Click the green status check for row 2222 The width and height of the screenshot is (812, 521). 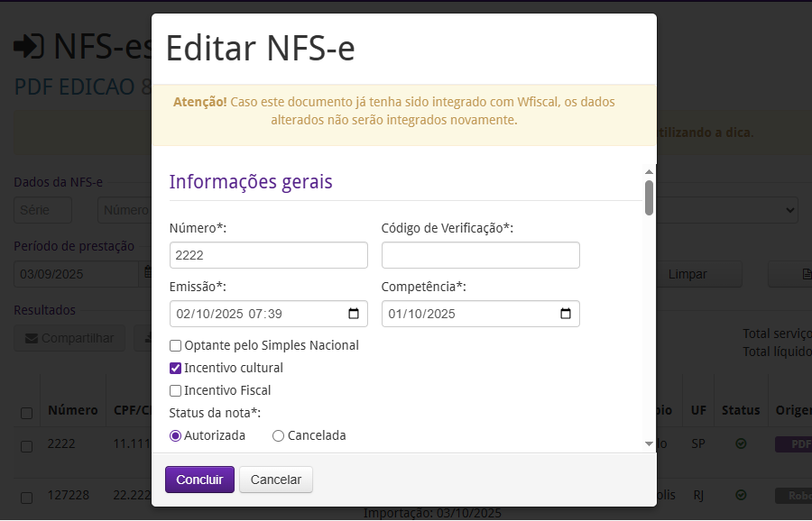[741, 444]
